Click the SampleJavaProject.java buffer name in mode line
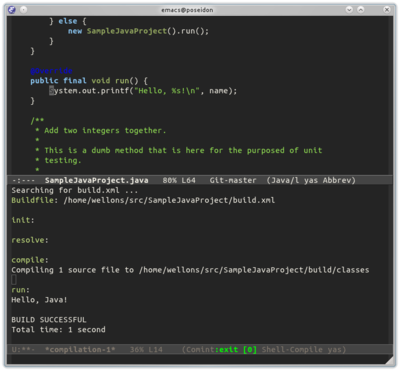 (96, 180)
